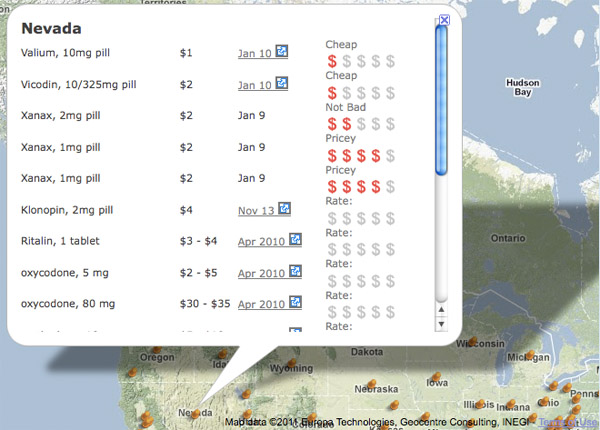Open Apr 2010 link for oxycodone 5 mg
The height and width of the screenshot is (430, 600).
coord(261,273)
